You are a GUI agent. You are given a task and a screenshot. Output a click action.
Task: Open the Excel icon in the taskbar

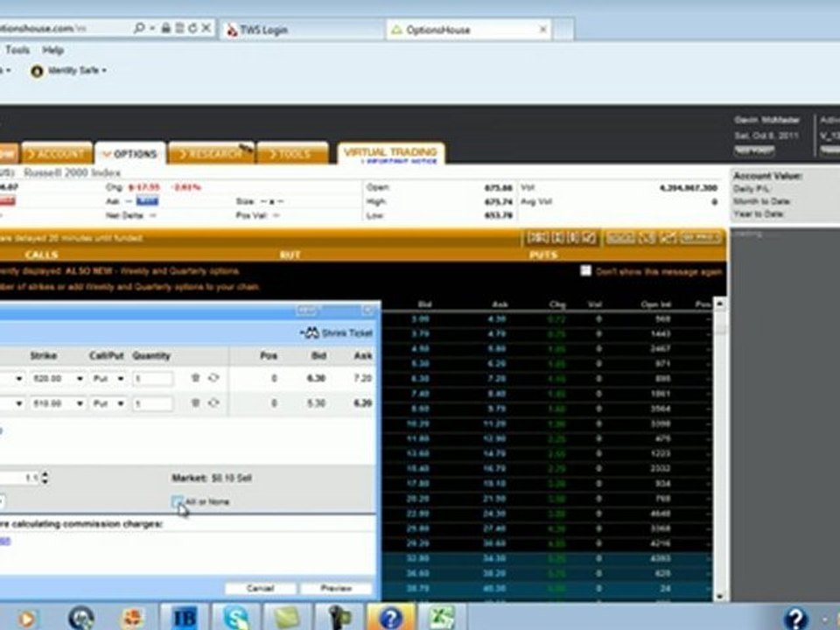[441, 618]
